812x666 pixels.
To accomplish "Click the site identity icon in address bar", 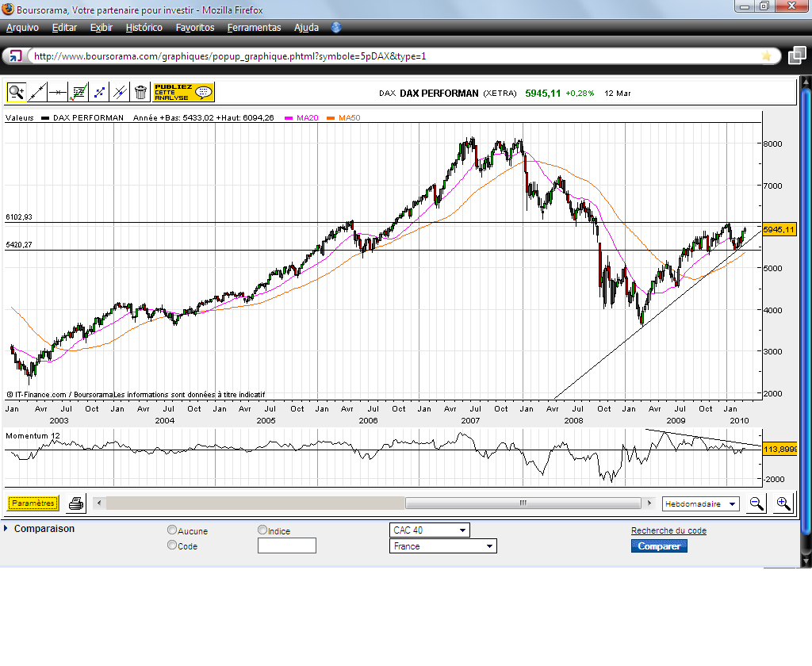I will [16, 56].
